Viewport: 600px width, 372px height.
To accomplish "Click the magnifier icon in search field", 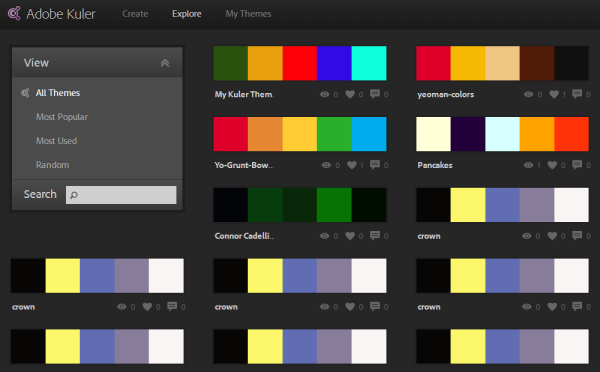I will pyautogui.click(x=74, y=195).
